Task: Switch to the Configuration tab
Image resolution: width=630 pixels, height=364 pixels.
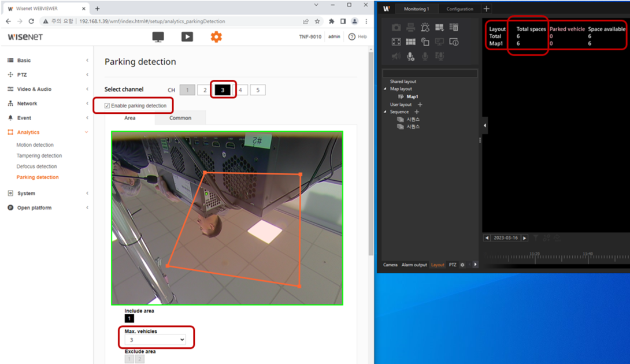Action: coord(459,9)
